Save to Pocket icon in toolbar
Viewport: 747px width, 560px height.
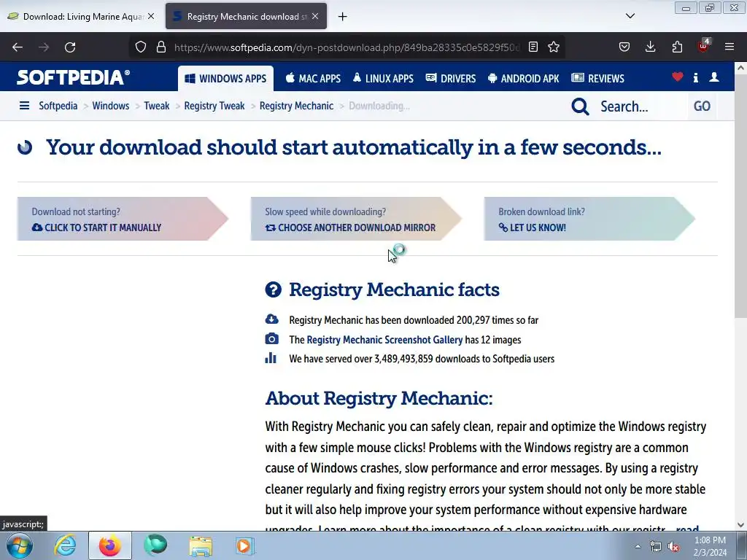point(624,47)
